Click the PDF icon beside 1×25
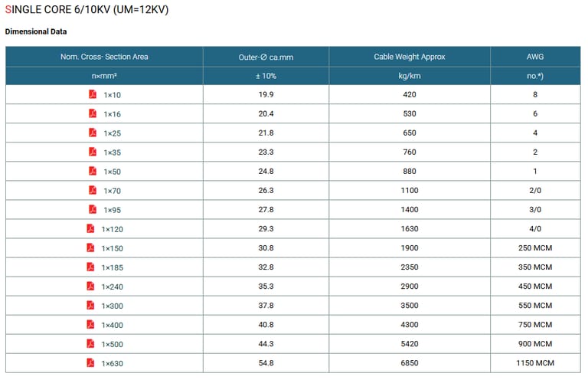This screenshot has width=588, height=380. [x=92, y=133]
